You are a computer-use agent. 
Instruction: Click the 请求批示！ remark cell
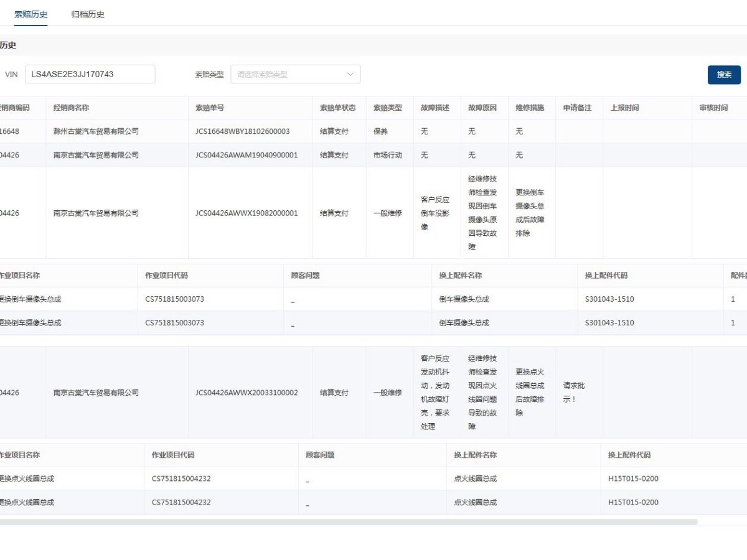coord(574,392)
